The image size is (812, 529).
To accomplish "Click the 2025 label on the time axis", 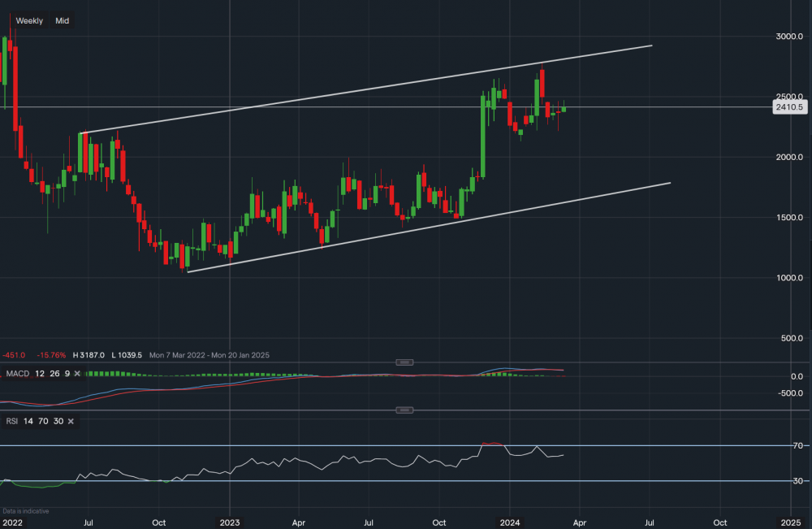I will [x=790, y=520].
